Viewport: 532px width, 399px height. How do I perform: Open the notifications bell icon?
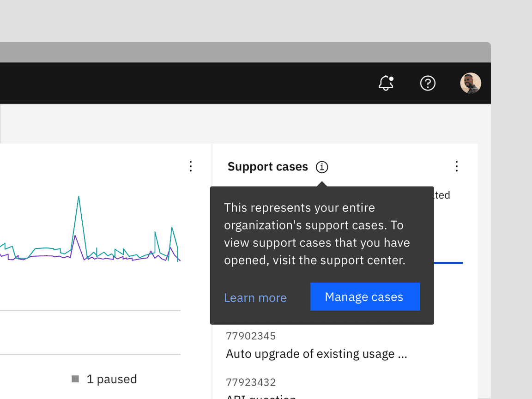[386, 83]
